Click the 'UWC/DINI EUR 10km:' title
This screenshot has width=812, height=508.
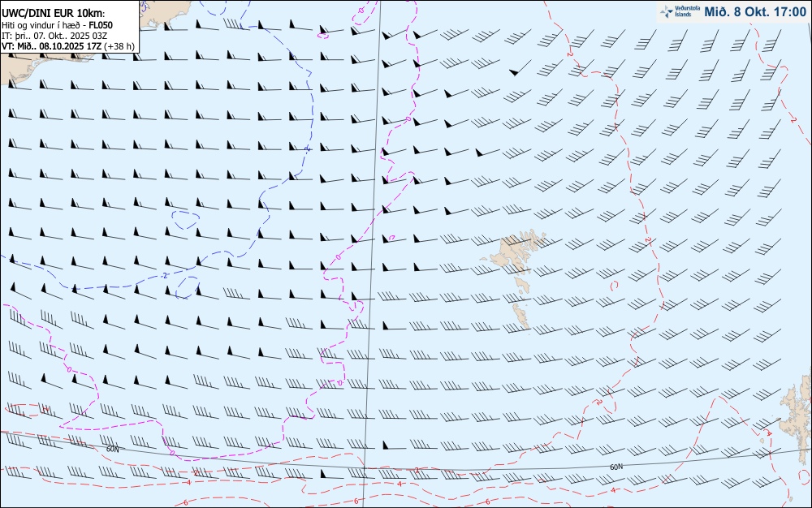(54, 14)
